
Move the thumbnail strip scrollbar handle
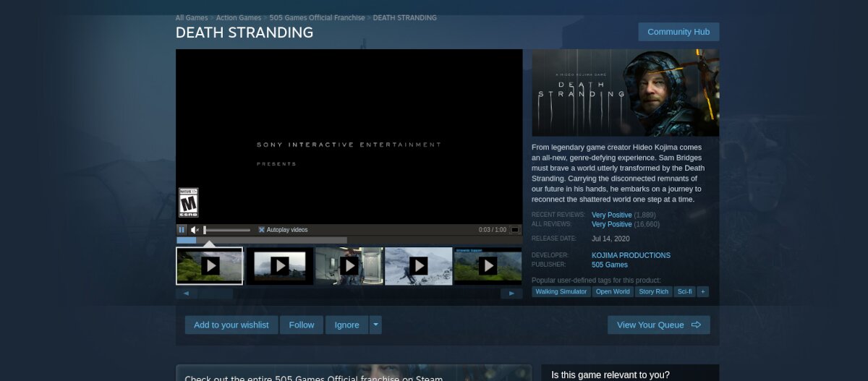(x=216, y=294)
